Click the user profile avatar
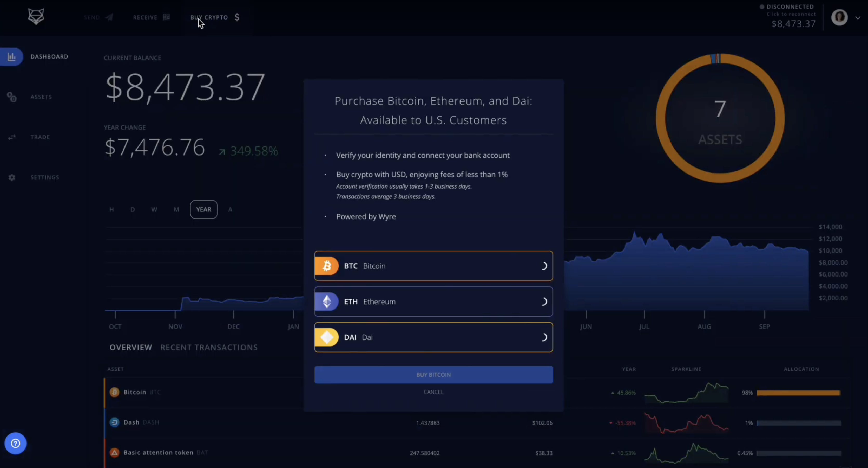 click(839, 17)
